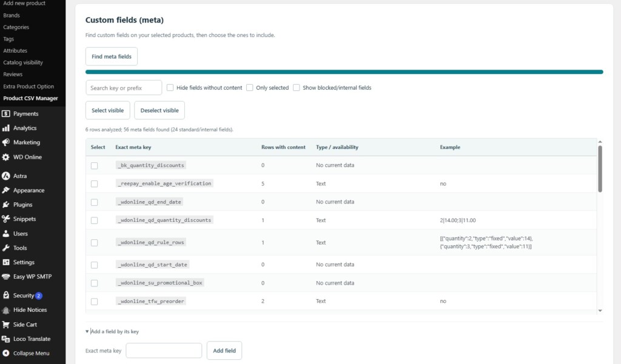Click the Settings sliders icon

tap(6, 262)
